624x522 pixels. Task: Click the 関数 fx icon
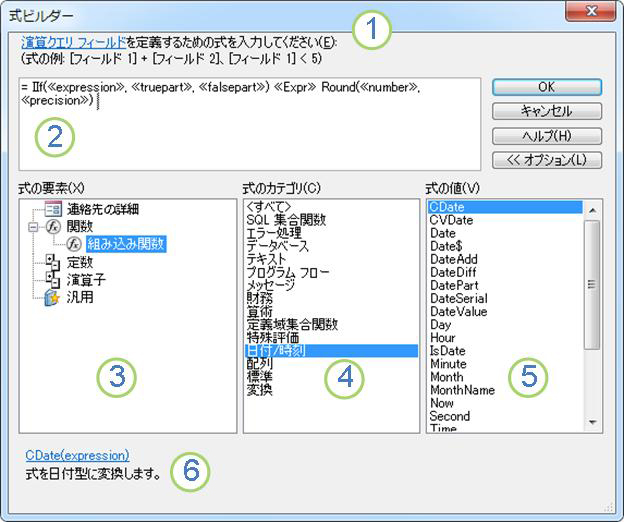pos(53,226)
